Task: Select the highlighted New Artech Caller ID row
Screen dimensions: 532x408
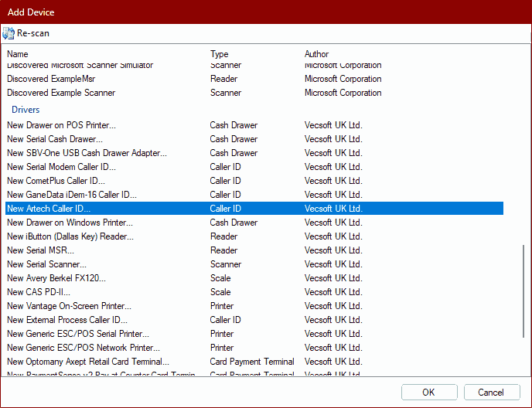Action: [48, 209]
